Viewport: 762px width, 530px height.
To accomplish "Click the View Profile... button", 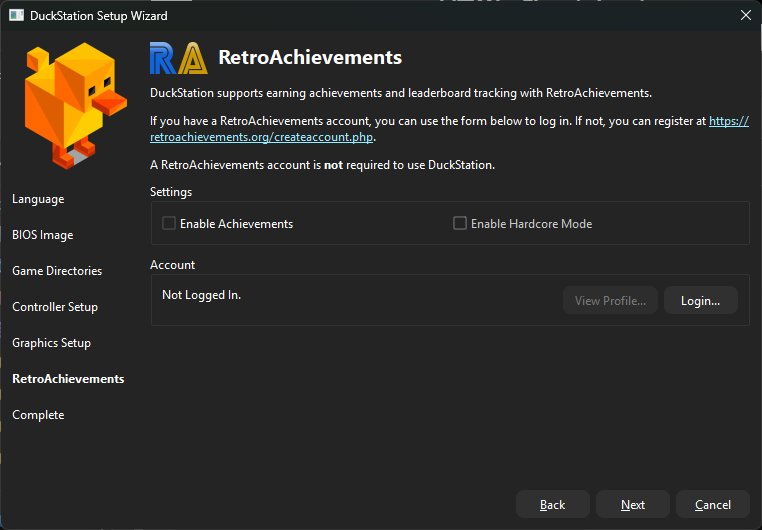I will pos(610,301).
